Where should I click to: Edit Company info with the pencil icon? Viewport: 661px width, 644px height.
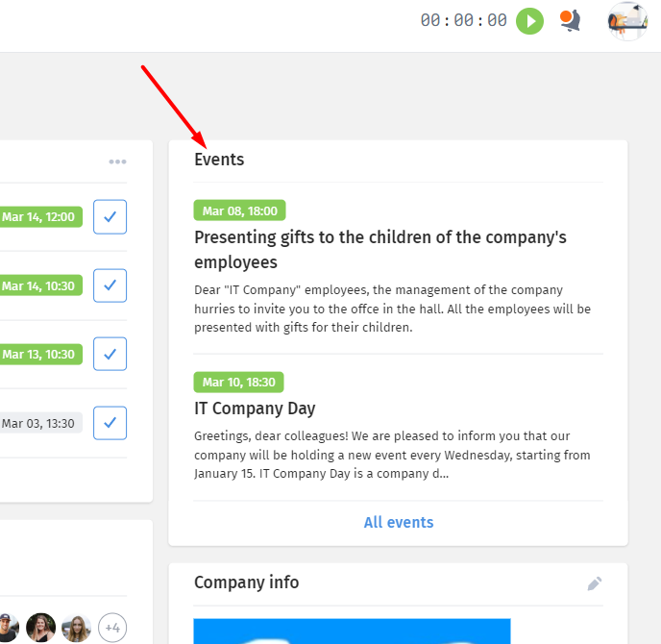595,583
